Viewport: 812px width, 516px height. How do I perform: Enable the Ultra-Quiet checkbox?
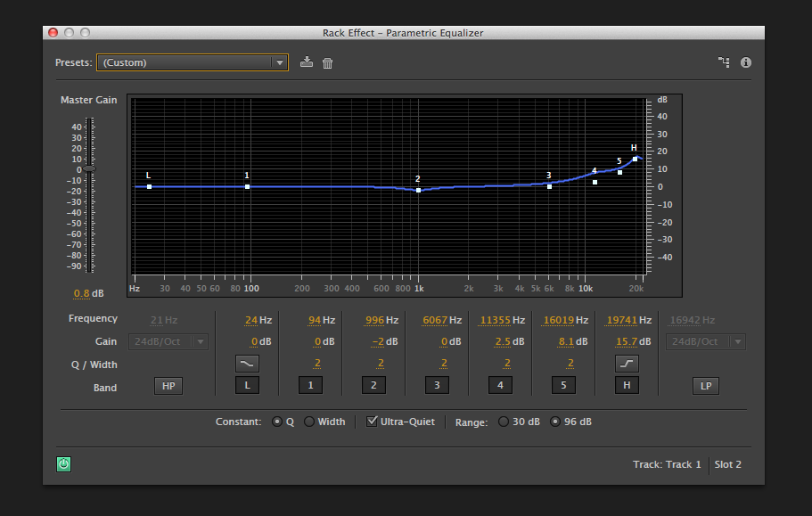click(x=372, y=421)
